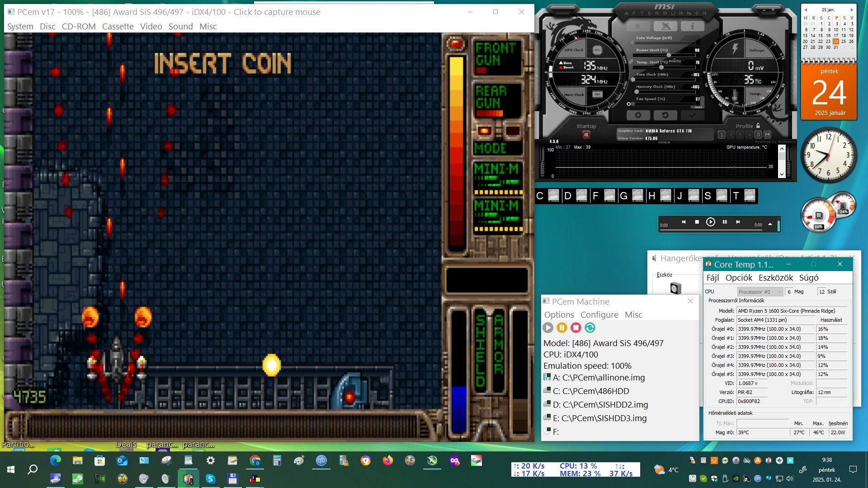Click DETACH under the Afterburner panel

tap(664, 142)
